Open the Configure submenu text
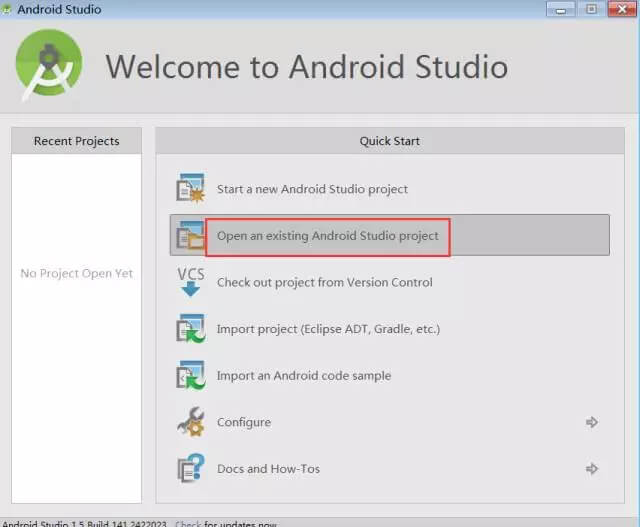Viewport: 640px width, 527px height. tap(244, 422)
